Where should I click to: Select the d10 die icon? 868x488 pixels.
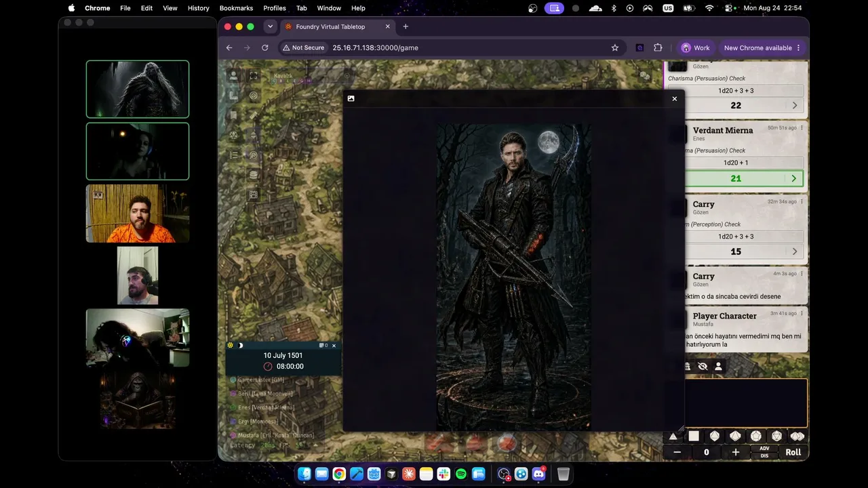[735, 436]
